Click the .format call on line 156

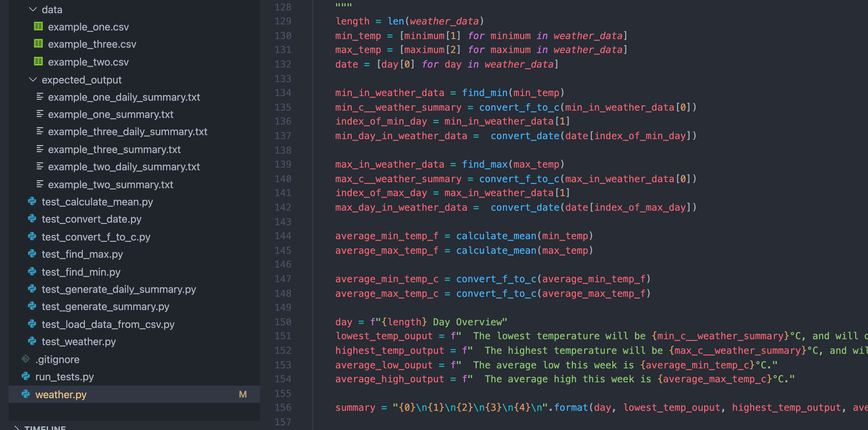point(571,407)
